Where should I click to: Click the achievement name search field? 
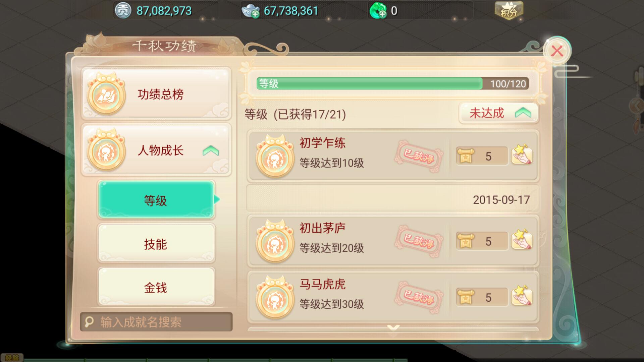point(156,322)
